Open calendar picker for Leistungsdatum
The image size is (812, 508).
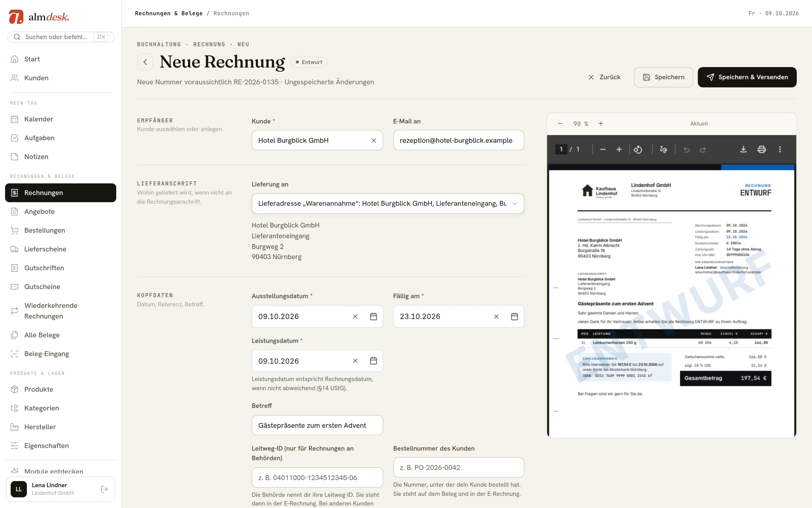(373, 361)
